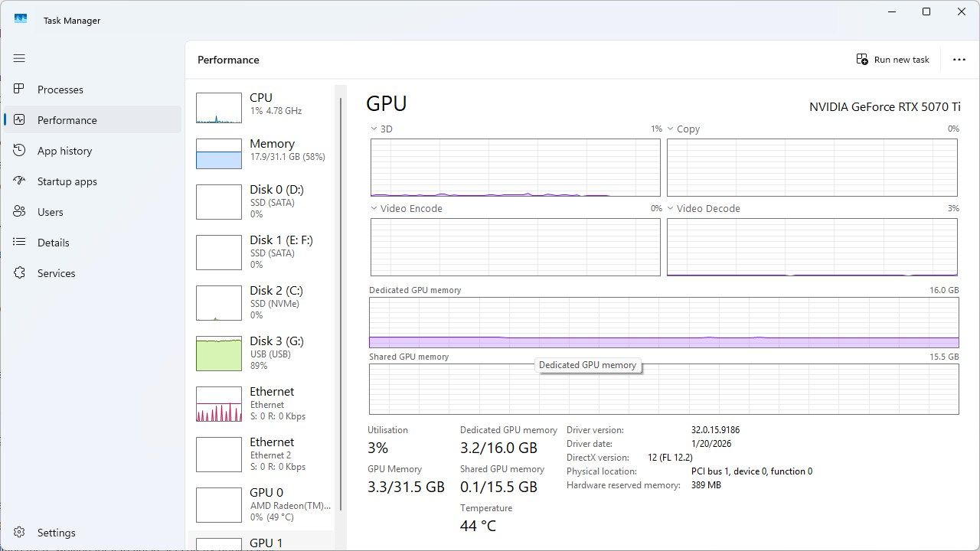Click the Video Decode usage graph
The height and width of the screenshot is (551, 980).
pos(812,247)
